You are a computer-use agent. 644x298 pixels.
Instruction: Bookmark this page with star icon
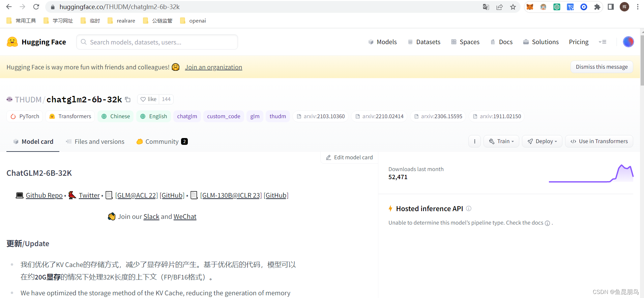coord(513,7)
